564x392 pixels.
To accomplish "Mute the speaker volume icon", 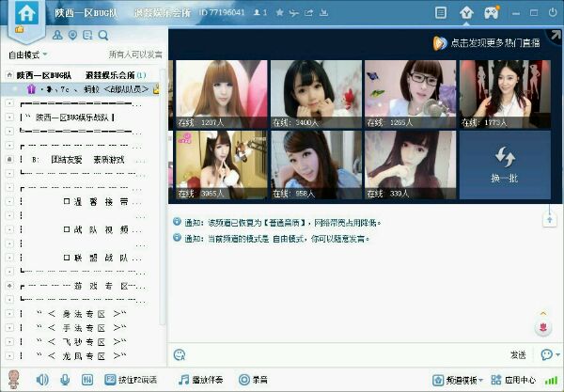I will point(42,380).
